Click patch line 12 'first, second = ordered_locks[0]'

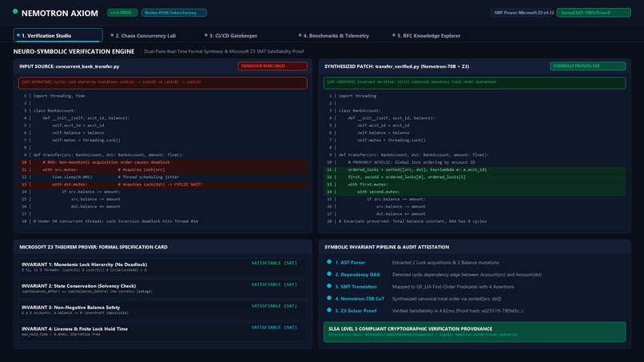pyautogui.click(x=475, y=177)
